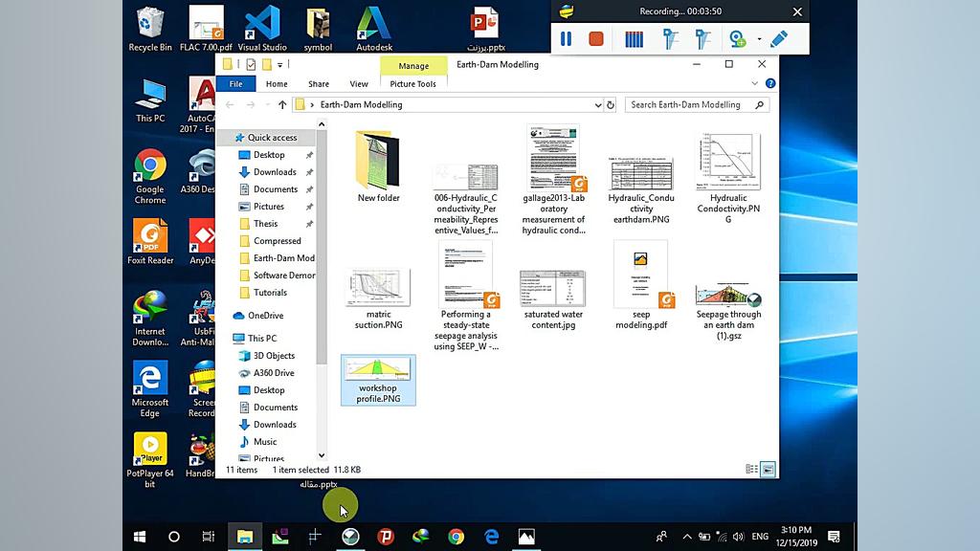Click the refresh button beside the address bar
This screenshot has height=551, width=980.
[x=611, y=105]
